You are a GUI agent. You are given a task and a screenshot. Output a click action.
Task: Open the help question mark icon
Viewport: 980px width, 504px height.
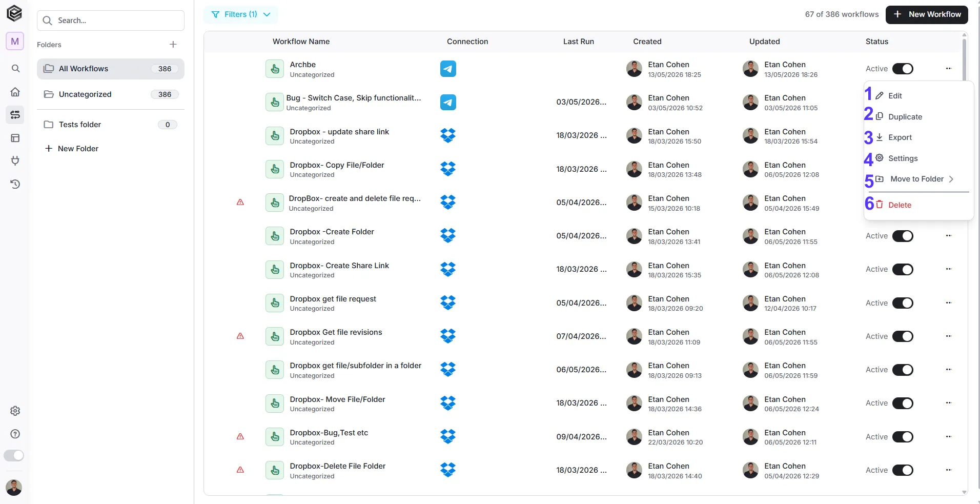pyautogui.click(x=15, y=434)
